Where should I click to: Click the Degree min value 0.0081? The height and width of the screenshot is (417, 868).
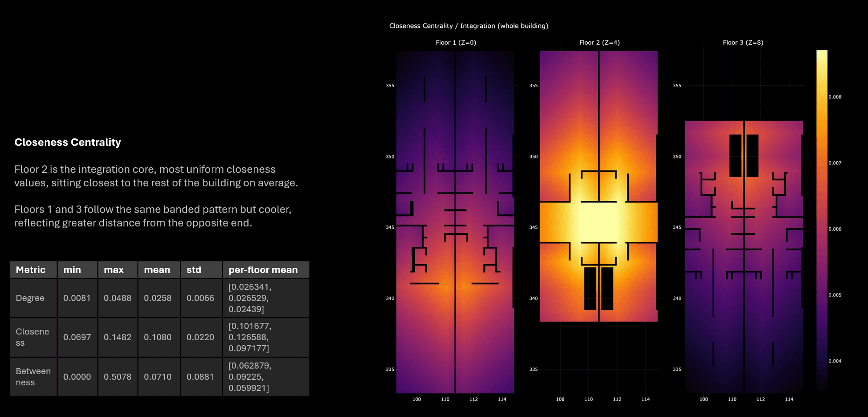77,298
